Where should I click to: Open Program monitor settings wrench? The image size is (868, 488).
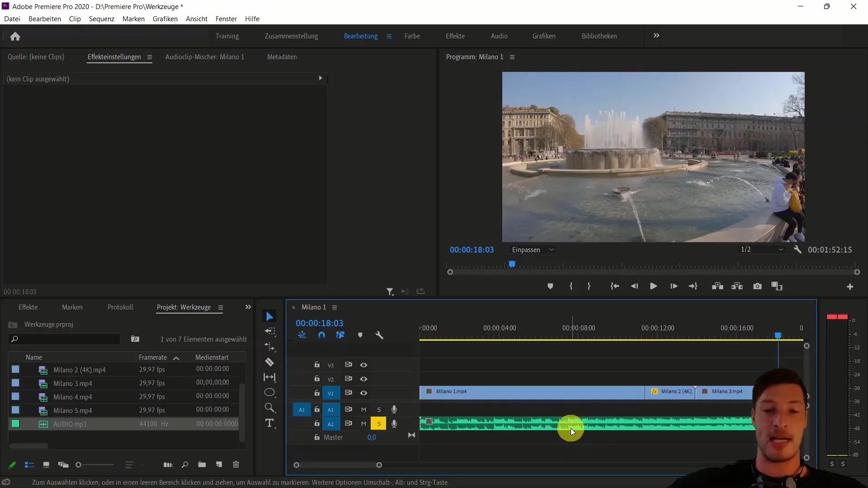(797, 249)
